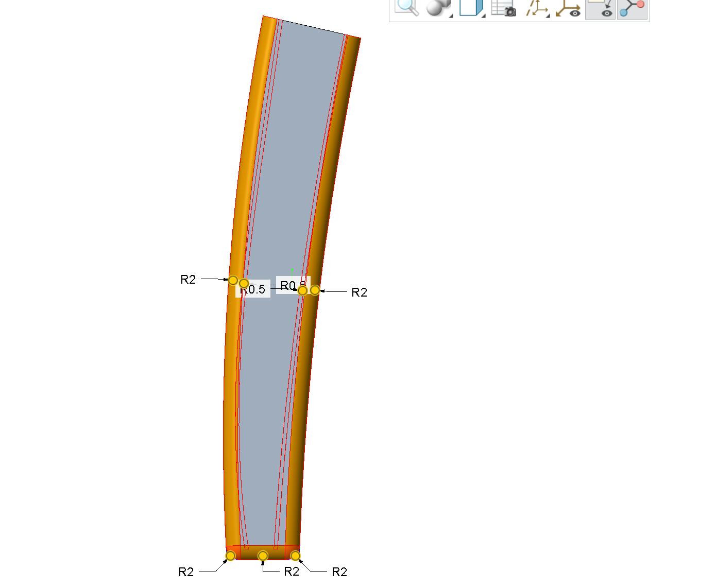Screen dimensions: 717x588
Task: Select the bottom-left R2 dimension label
Action: click(186, 572)
